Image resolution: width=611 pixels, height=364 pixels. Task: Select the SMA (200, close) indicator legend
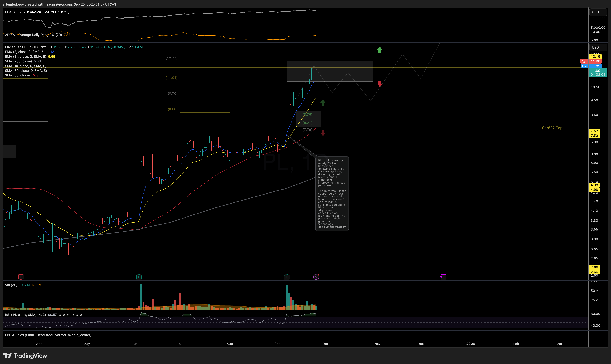(x=18, y=61)
